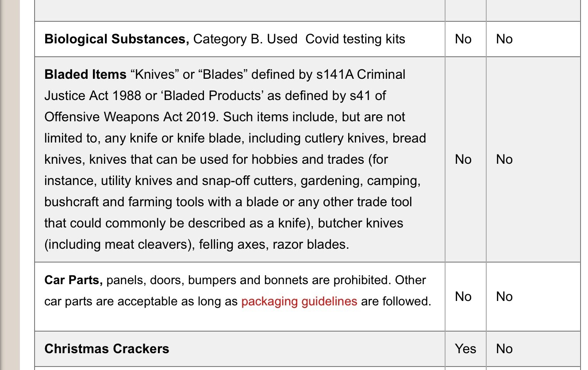The height and width of the screenshot is (370, 588).
Task: Click the No cell in Christmas Crackers row
Action: click(504, 349)
